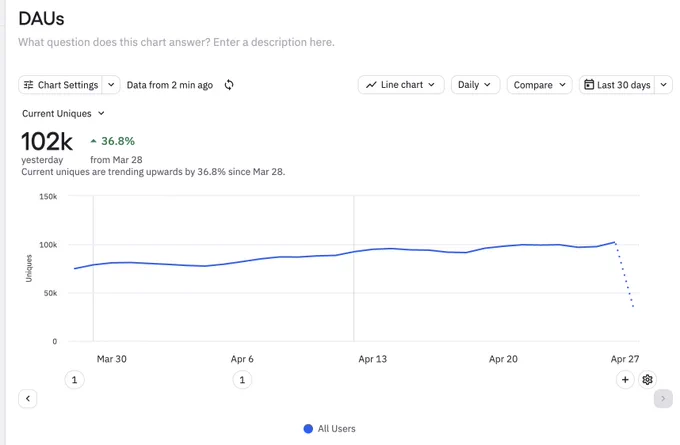Click the line chart trend icon
The height and width of the screenshot is (445, 680).
click(x=371, y=85)
